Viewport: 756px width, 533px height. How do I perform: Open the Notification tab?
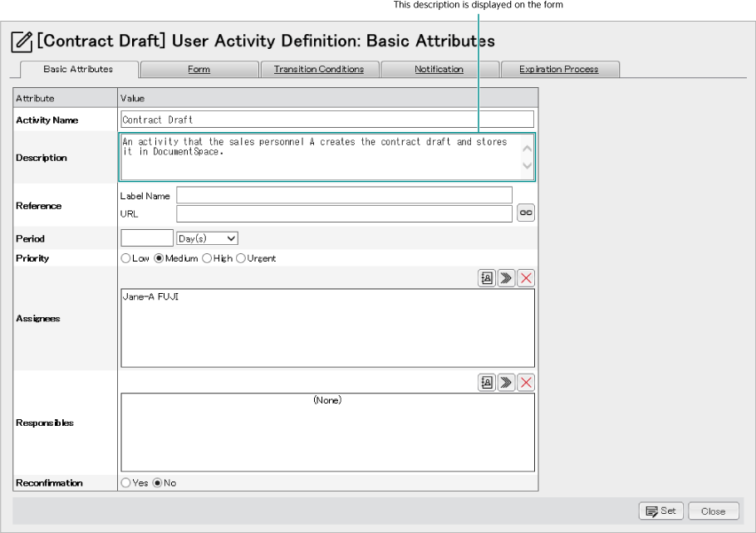[x=439, y=70]
